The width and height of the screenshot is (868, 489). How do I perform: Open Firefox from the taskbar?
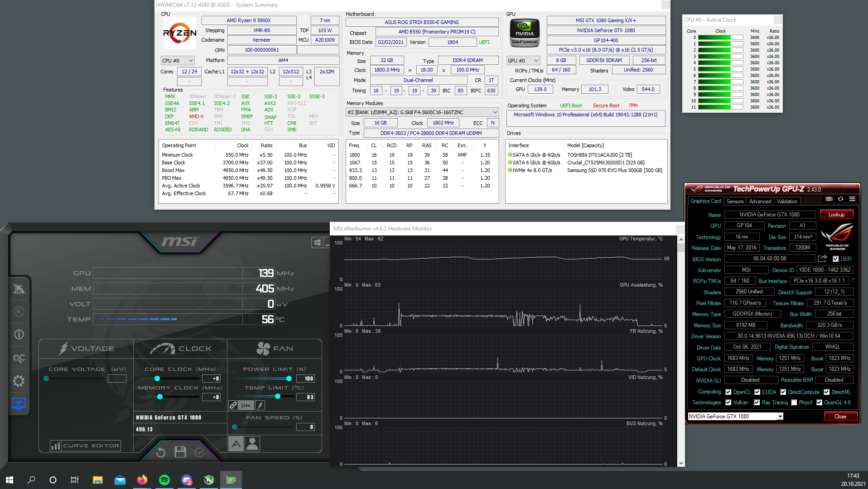pos(142,480)
